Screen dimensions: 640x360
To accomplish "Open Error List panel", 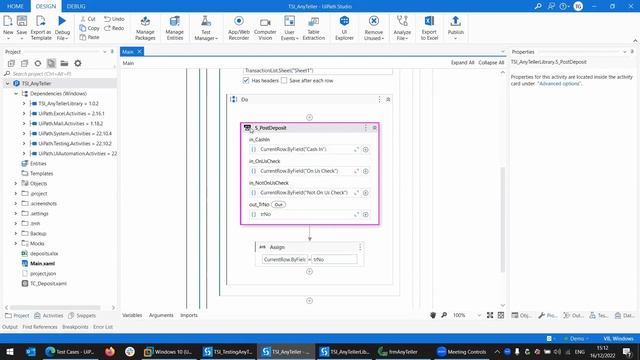I will 103,327.
